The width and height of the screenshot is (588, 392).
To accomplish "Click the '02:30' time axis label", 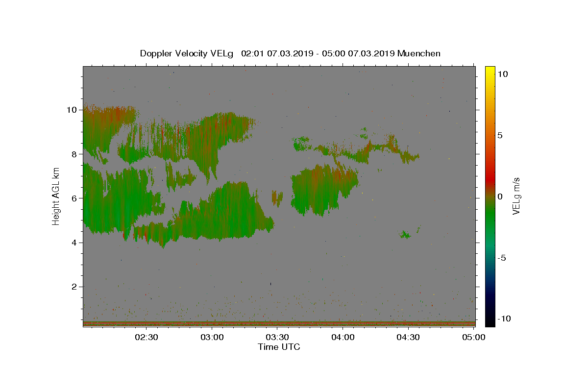I will [x=147, y=338].
